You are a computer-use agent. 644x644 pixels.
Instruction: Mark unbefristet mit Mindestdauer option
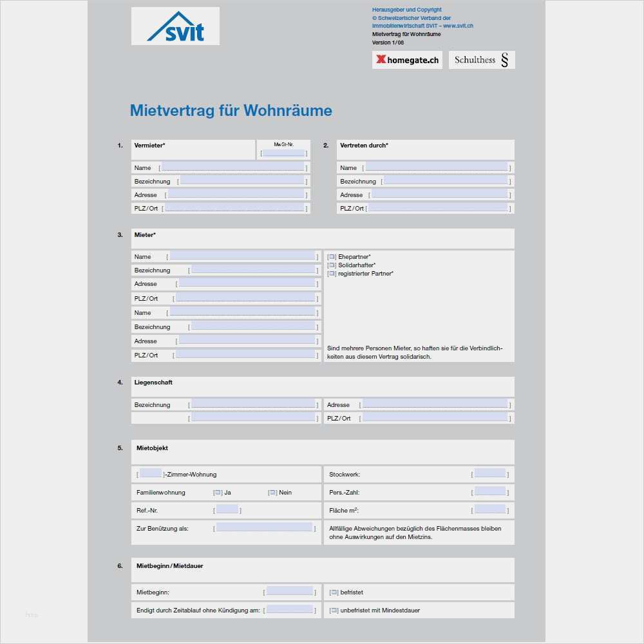coord(334,611)
